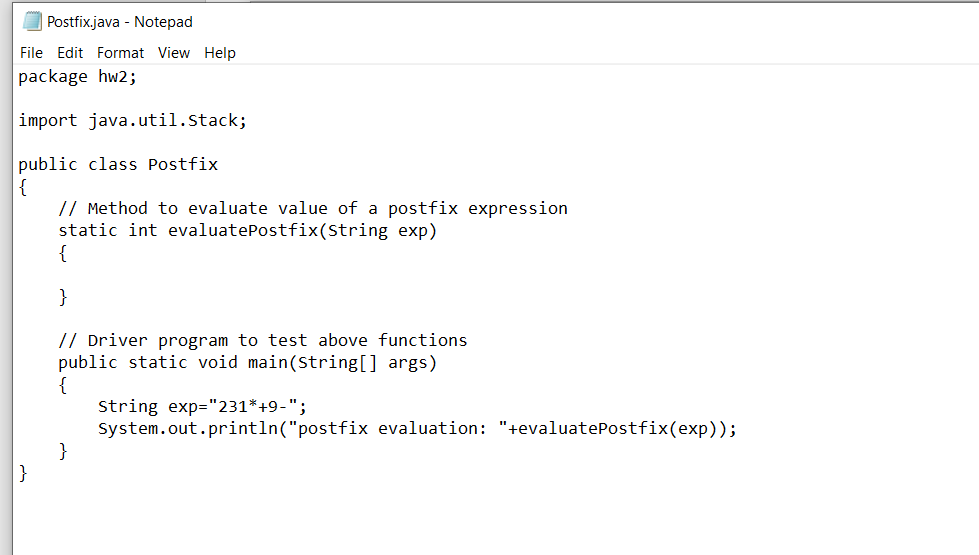Click the closing brace of main method
This screenshot has width=979, height=555.
62,451
